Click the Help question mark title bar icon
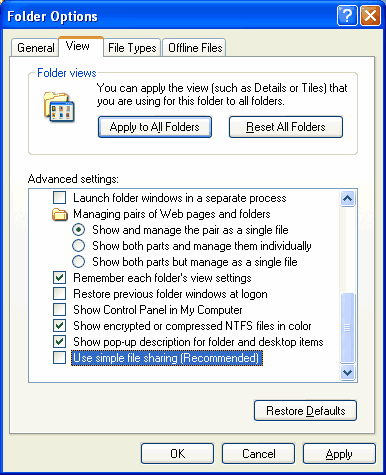 coord(347,15)
